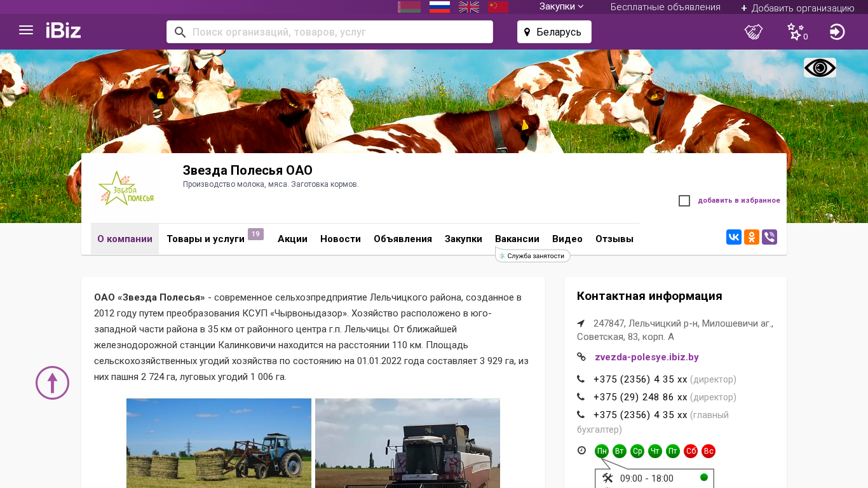Click the address 247847, Лельчицкий р-н text

[675, 330]
